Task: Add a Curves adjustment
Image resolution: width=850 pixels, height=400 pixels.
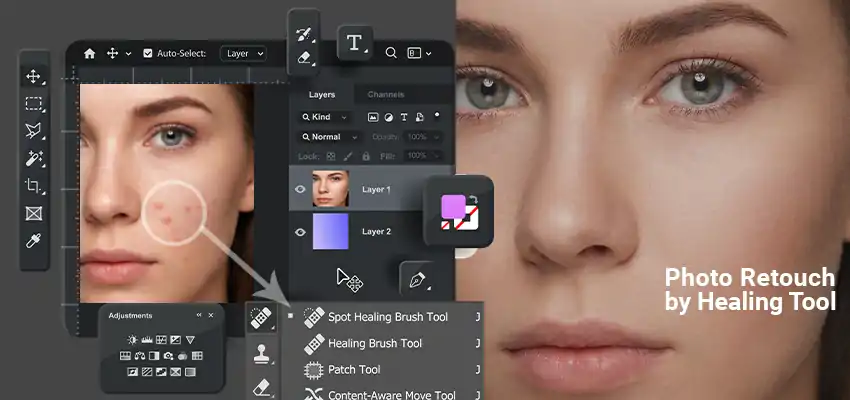Action: click(x=161, y=340)
